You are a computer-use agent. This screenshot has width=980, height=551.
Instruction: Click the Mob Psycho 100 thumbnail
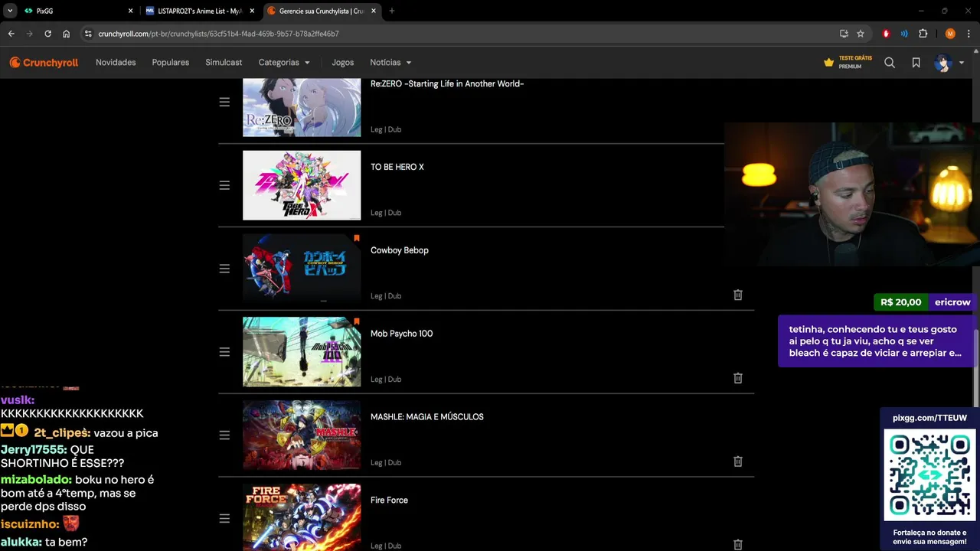coord(302,352)
